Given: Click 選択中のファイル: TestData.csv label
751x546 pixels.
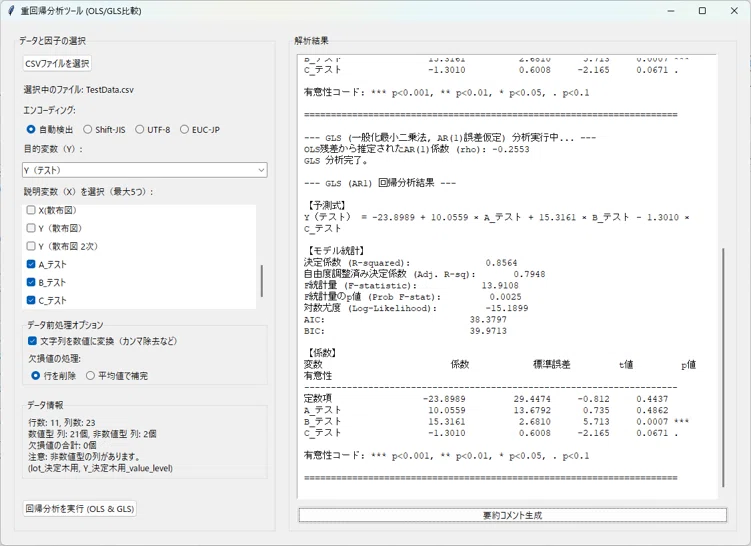Looking at the screenshot, I should (x=79, y=90).
